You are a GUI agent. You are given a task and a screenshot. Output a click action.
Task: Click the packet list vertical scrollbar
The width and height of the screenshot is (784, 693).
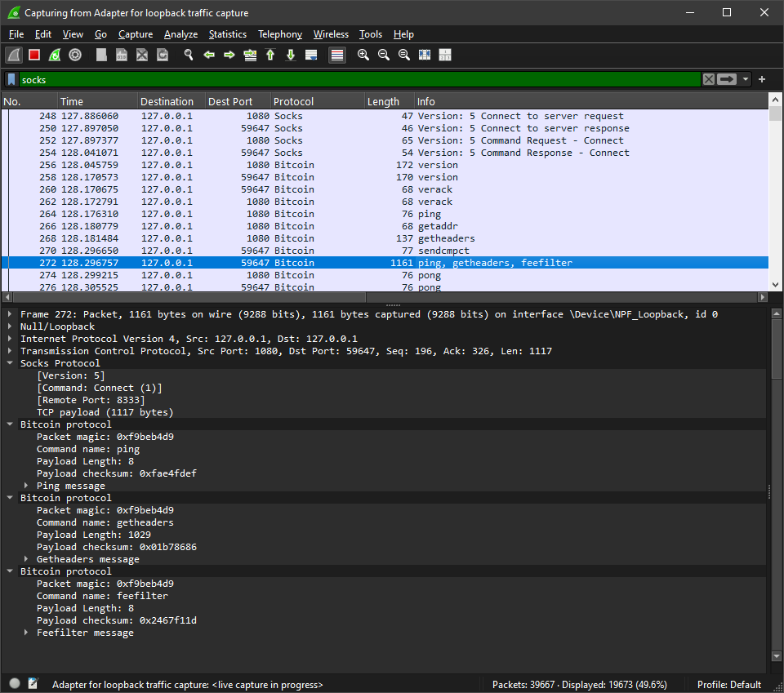click(776, 191)
